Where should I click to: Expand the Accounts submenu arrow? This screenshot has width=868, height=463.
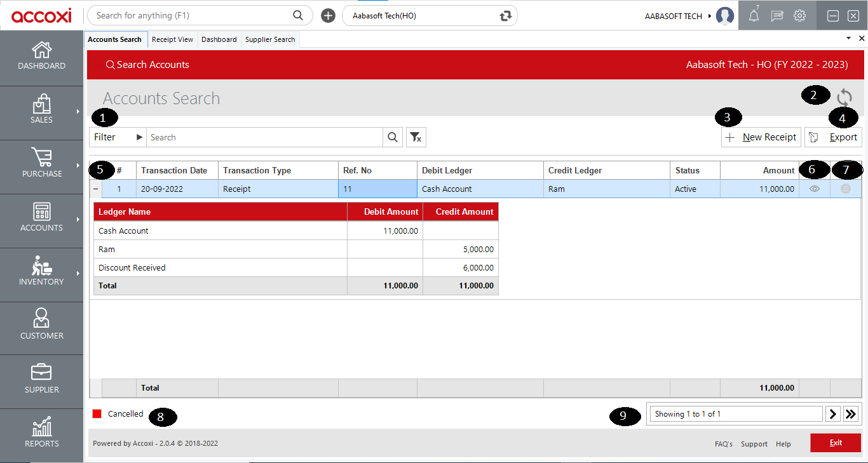[78, 219]
